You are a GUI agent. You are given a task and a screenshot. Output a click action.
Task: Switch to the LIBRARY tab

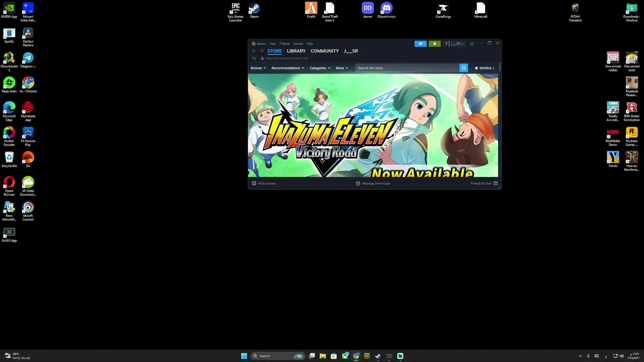[x=296, y=51]
